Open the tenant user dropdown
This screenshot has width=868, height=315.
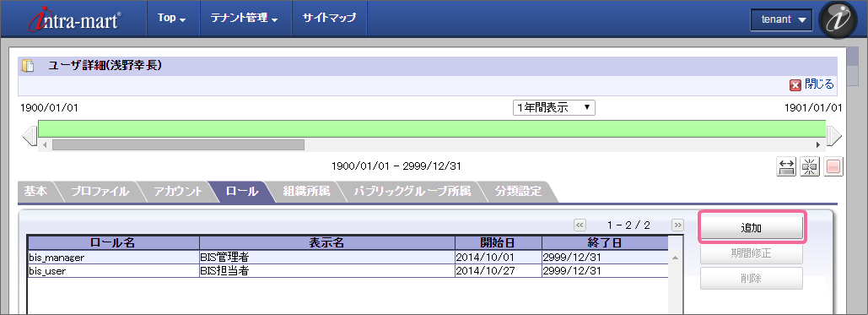[782, 19]
